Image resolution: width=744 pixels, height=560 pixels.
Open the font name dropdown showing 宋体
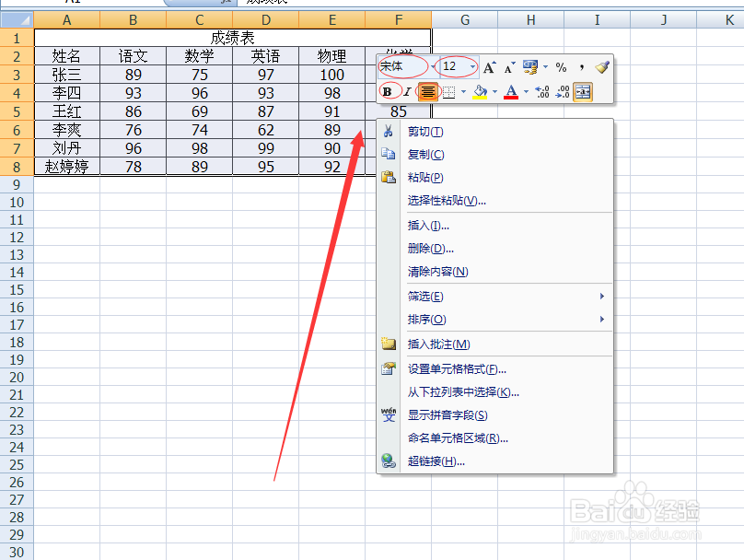(x=405, y=66)
